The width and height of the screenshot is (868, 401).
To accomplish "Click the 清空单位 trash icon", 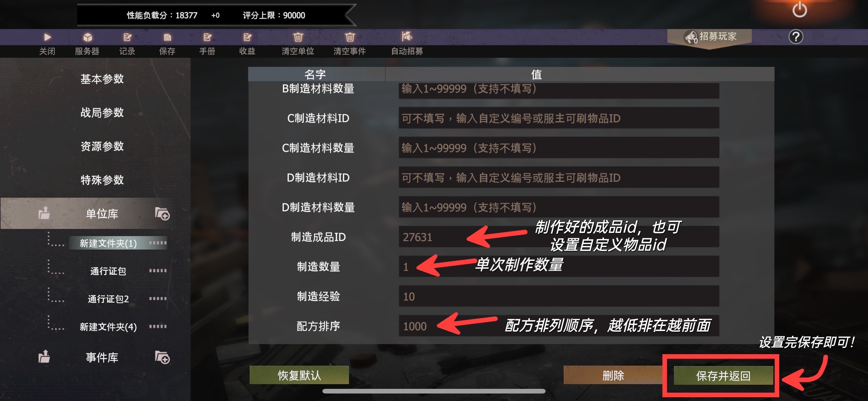I will pos(298,37).
